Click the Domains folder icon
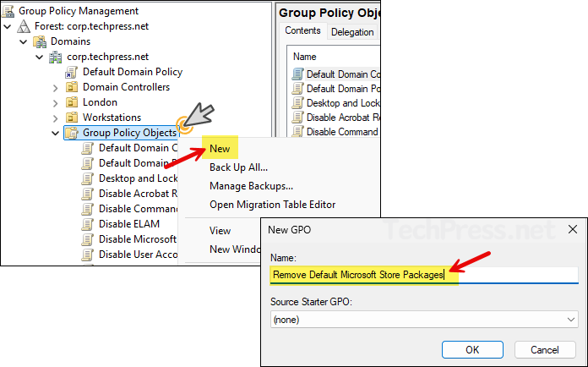Viewport: 588px width, 367px height. [x=40, y=41]
